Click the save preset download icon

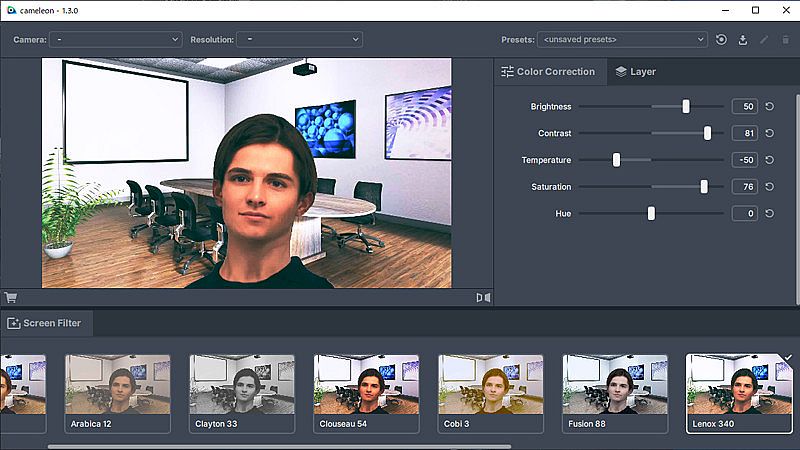click(x=743, y=40)
